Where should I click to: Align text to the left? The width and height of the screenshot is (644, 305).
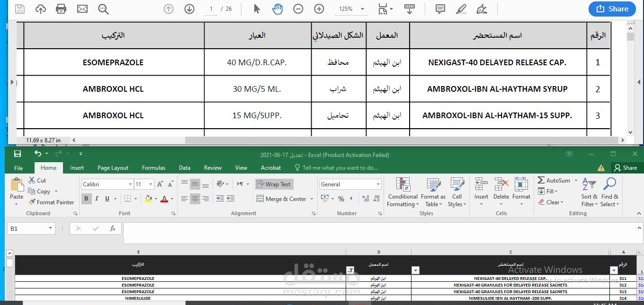(185, 199)
